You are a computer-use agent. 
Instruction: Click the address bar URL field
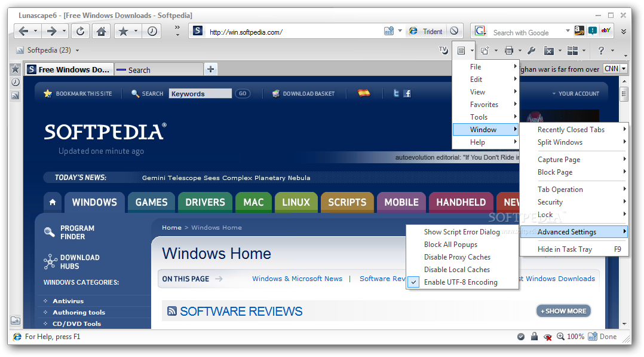click(294, 32)
